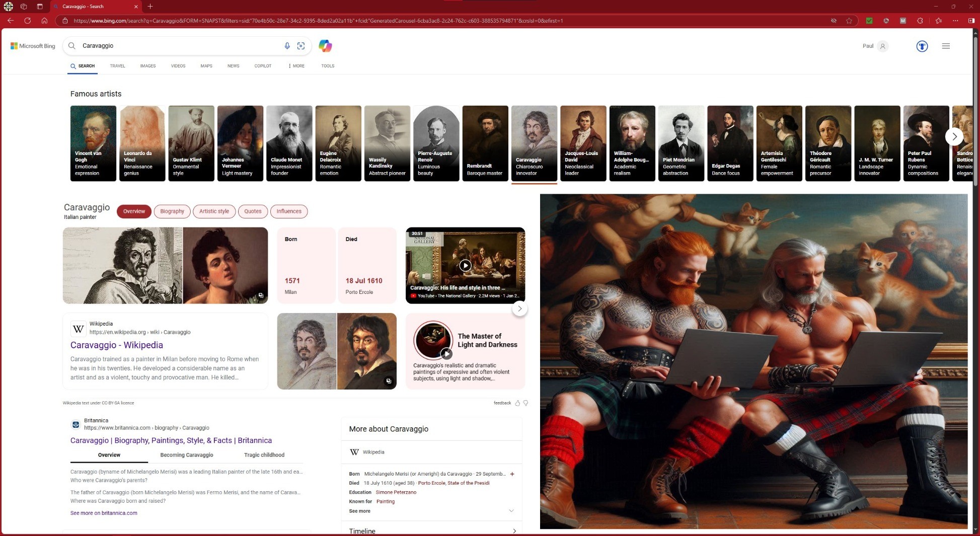Open image gallery icon on painted portraits
980x536 pixels.
[389, 381]
